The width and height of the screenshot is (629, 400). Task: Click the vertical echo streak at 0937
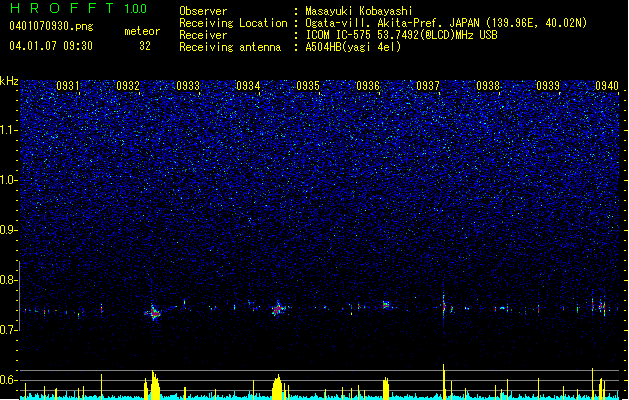pyautogui.click(x=444, y=306)
